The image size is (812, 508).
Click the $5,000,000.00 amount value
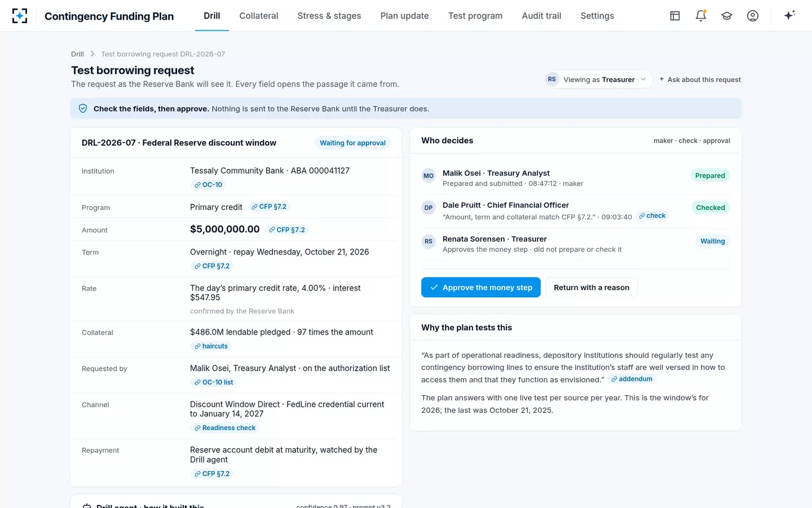click(225, 229)
